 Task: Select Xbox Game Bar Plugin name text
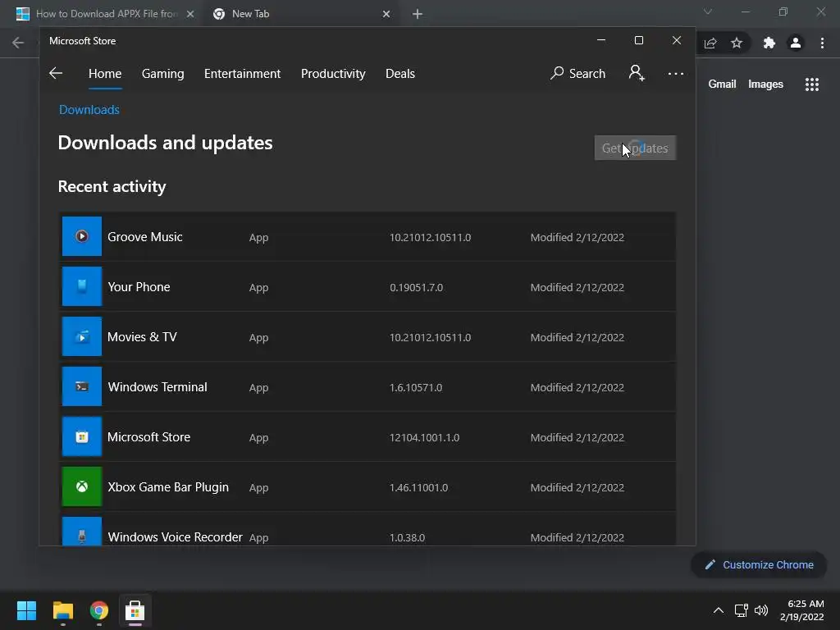coord(168,487)
